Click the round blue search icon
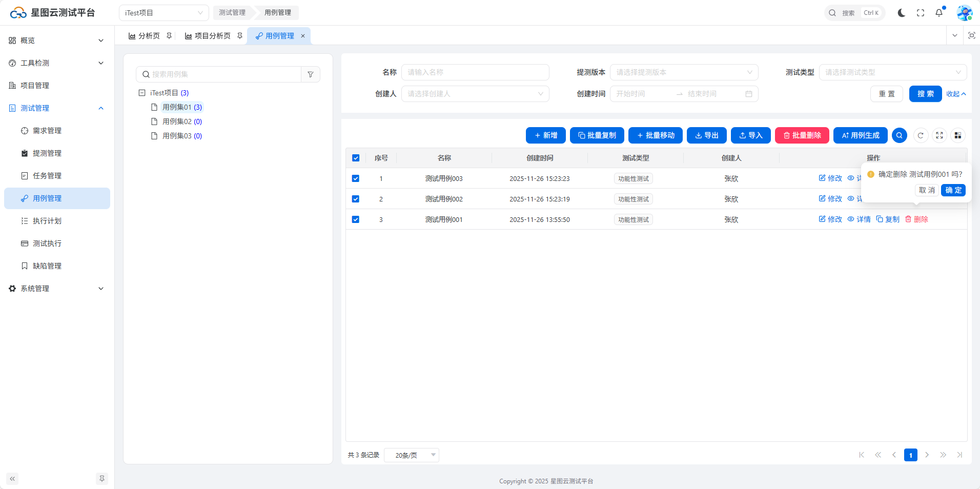The width and height of the screenshot is (980, 489). [x=899, y=135]
